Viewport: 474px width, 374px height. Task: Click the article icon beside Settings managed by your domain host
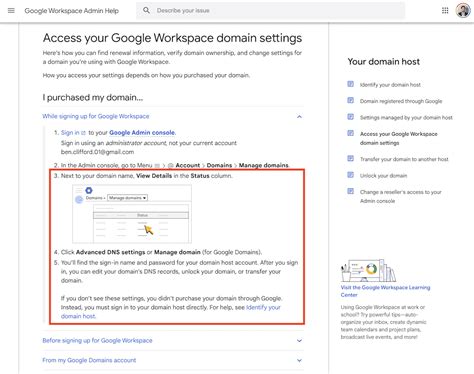pyautogui.click(x=351, y=117)
